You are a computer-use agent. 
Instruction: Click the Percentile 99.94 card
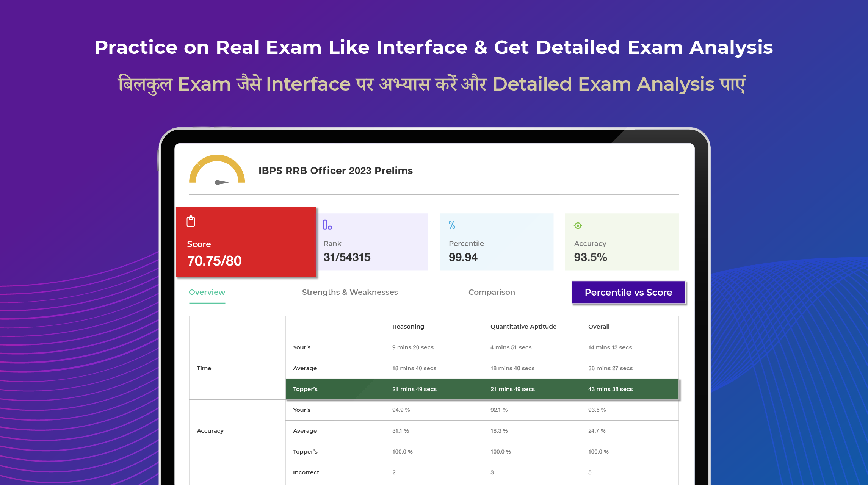click(496, 242)
